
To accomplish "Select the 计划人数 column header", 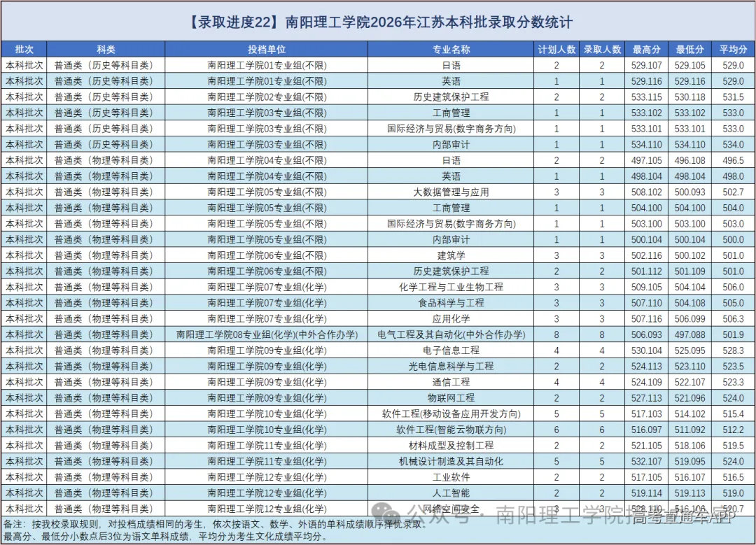I will point(556,49).
